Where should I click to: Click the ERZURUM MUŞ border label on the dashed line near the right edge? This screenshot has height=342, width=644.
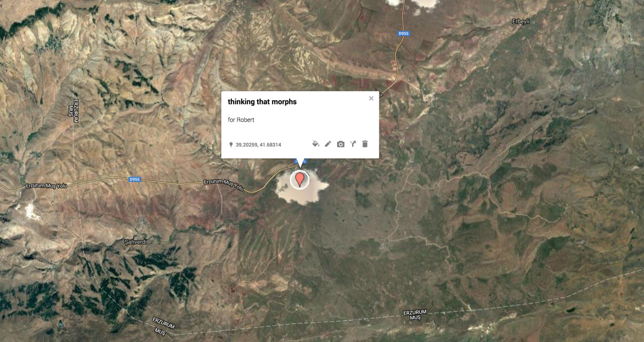tap(415, 315)
